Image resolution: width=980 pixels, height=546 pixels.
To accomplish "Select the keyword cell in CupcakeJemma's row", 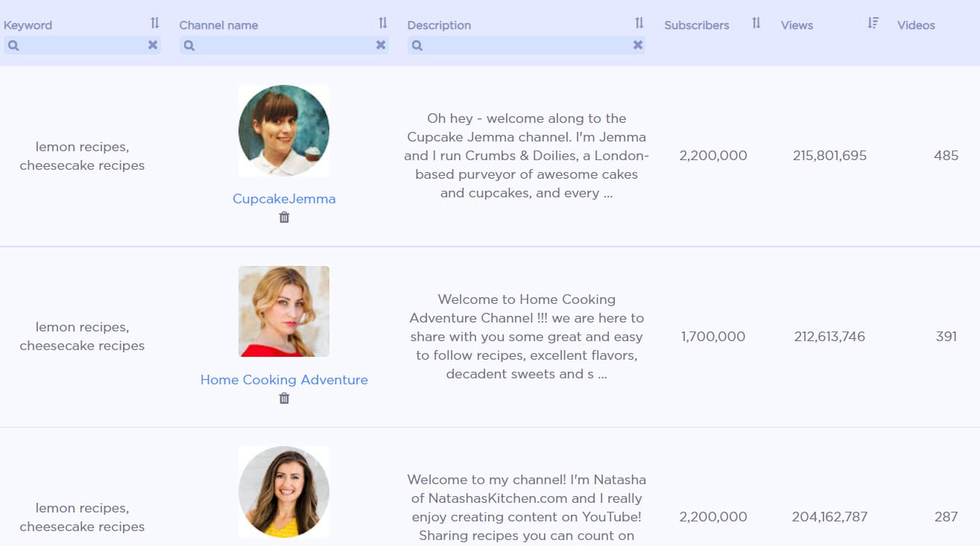I will click(x=82, y=156).
